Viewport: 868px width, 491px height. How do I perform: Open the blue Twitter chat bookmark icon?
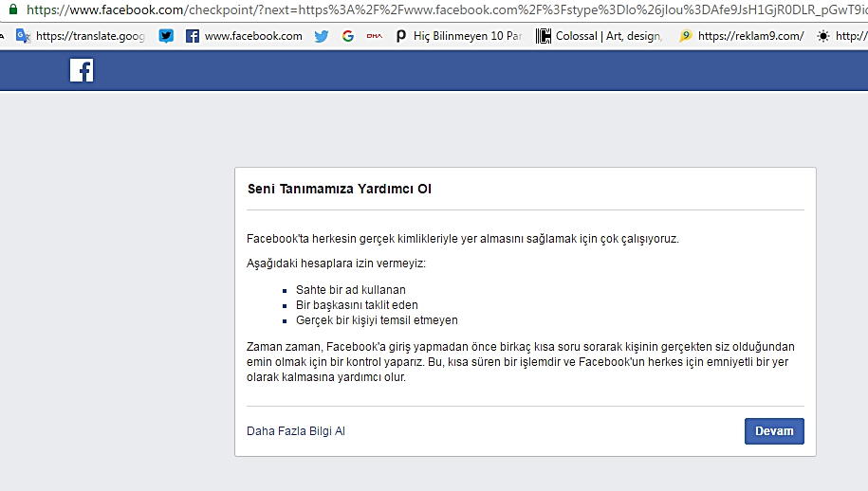(166, 36)
